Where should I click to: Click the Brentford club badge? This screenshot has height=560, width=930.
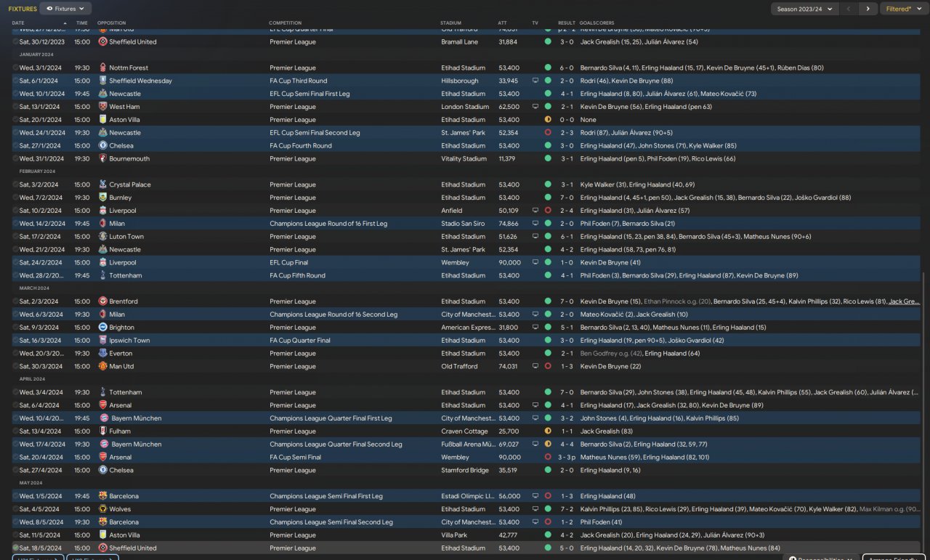click(102, 301)
